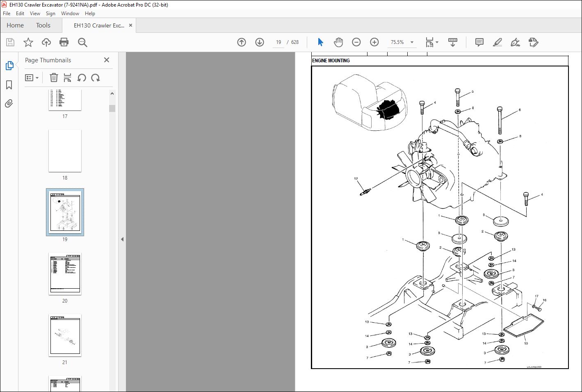Expand fit page options arrow
The image size is (582, 392).
[437, 42]
